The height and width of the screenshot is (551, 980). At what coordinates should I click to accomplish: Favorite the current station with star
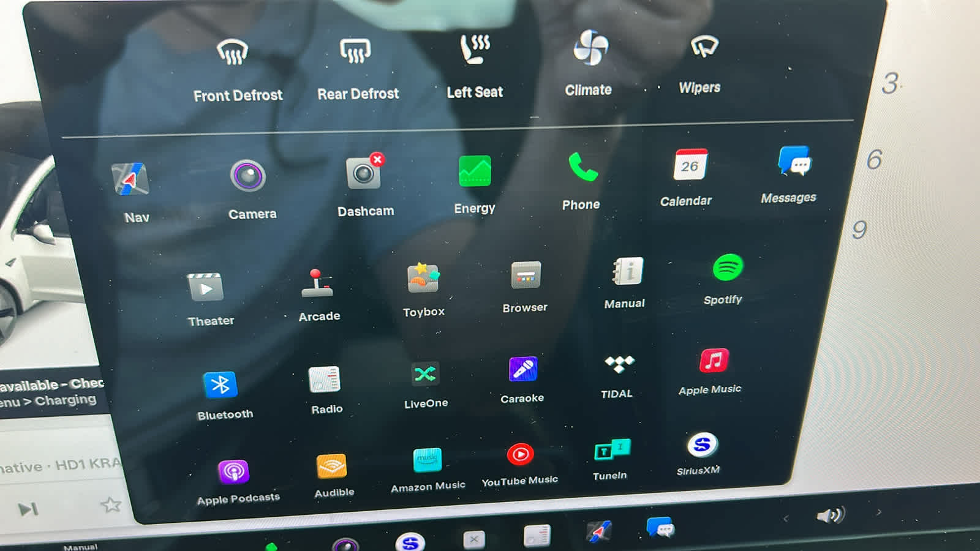[111, 504]
